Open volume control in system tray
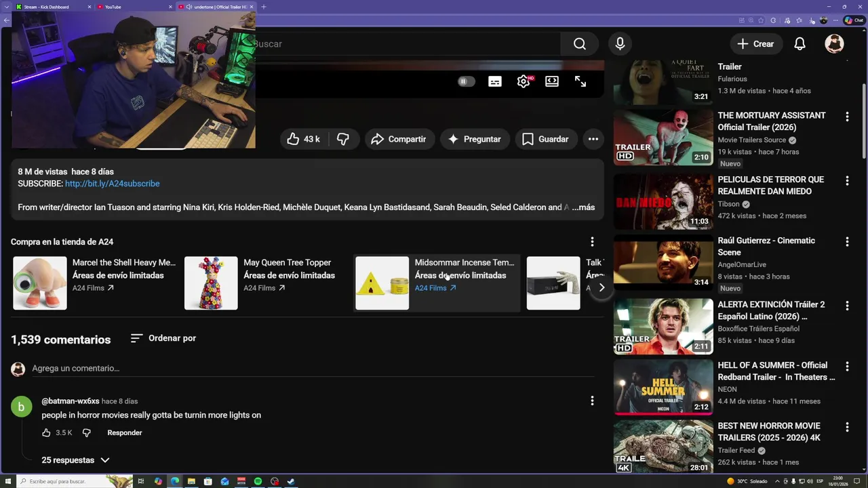 point(810,481)
